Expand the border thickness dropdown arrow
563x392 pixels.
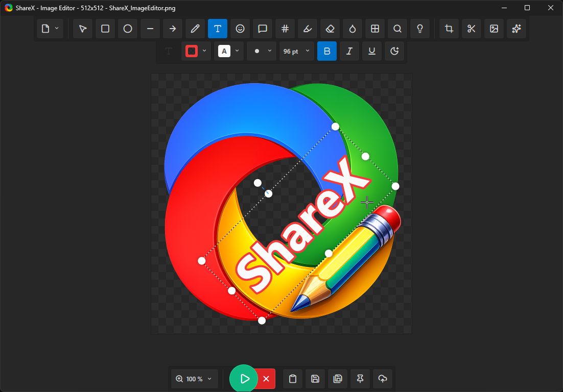pos(270,51)
